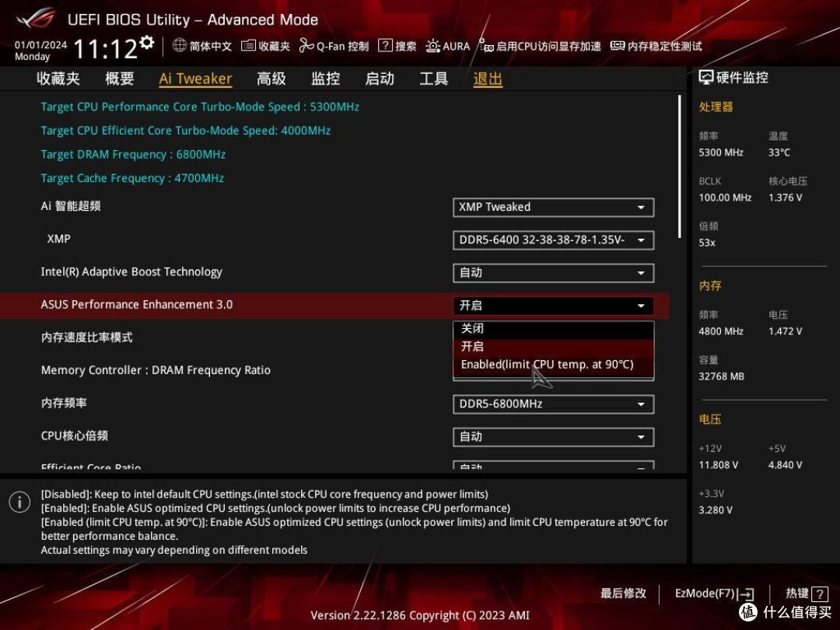The width and height of the screenshot is (840, 630).
Task: Click the settings gear next to the clock
Action: tap(147, 42)
